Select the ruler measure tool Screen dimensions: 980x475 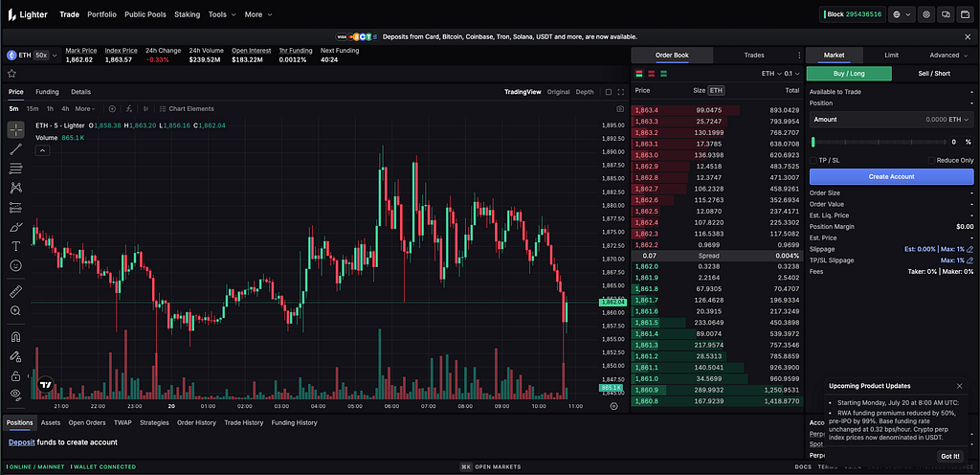click(x=15, y=290)
